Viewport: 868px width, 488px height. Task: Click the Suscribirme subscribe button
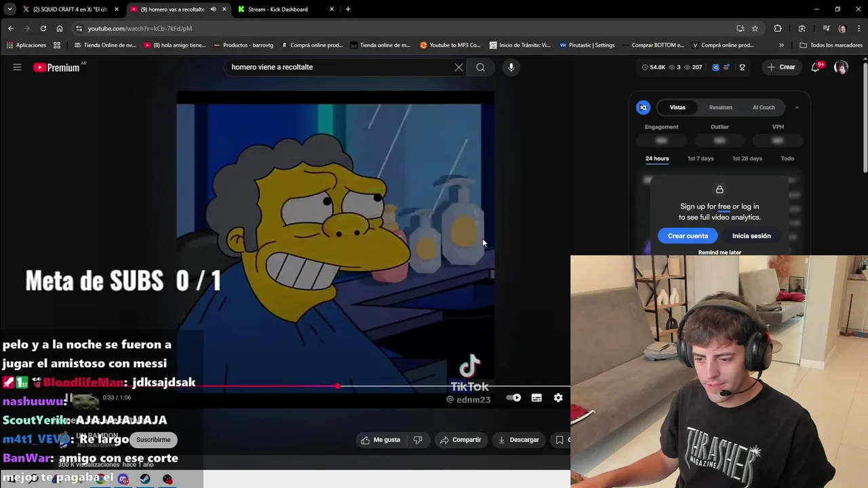(153, 440)
